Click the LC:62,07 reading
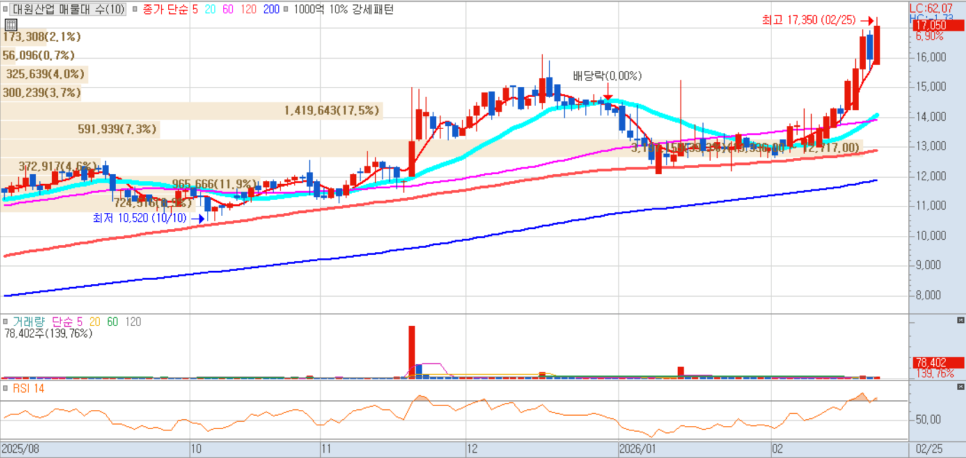Viewport: 966px width, 458px height. (931, 7)
